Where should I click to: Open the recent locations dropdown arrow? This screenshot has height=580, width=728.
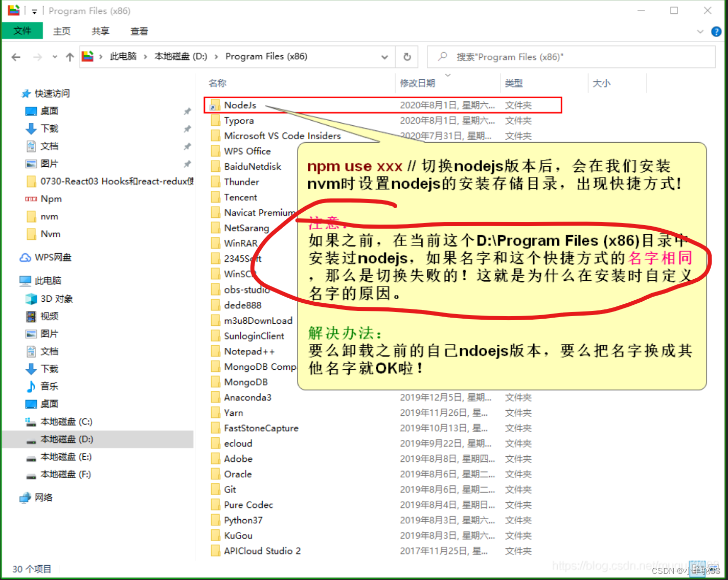(x=55, y=57)
